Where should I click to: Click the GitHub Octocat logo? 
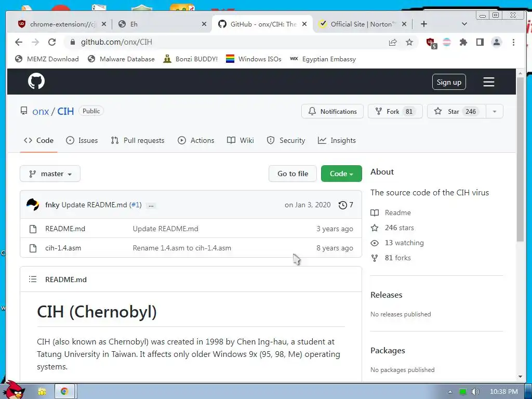36,82
